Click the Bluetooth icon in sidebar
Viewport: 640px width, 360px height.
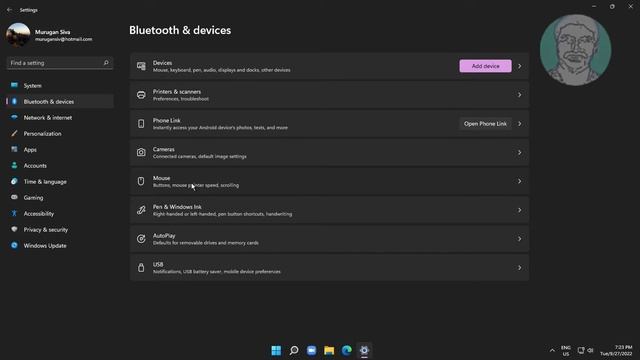14,101
